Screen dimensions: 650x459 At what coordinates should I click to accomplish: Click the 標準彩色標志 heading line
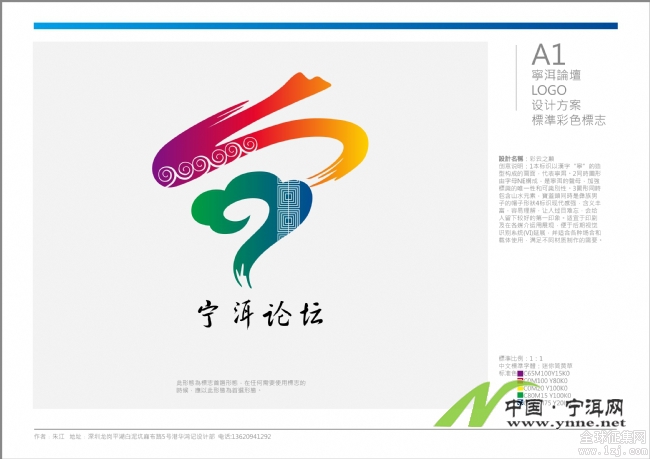click(568, 120)
